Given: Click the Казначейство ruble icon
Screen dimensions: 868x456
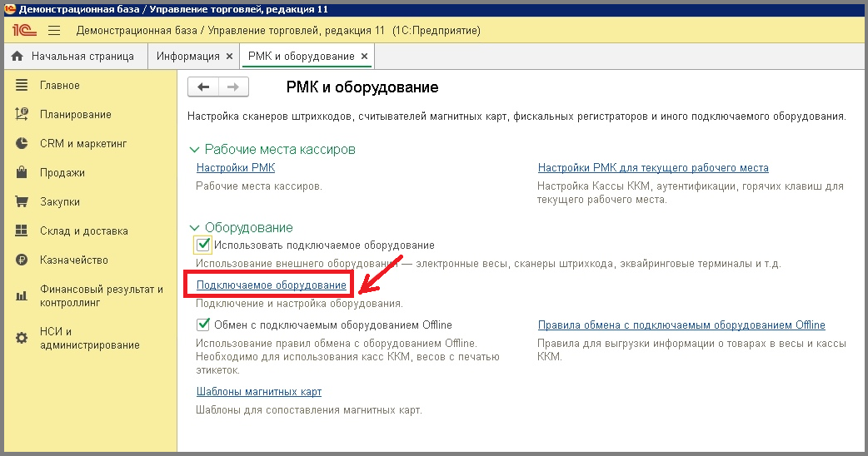Looking at the screenshot, I should [22, 260].
